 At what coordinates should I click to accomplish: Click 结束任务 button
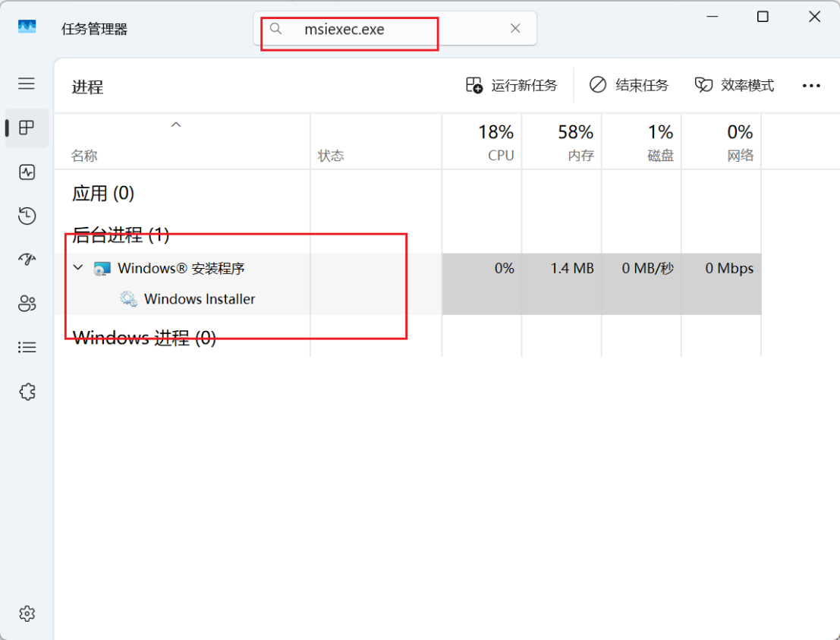tap(629, 85)
